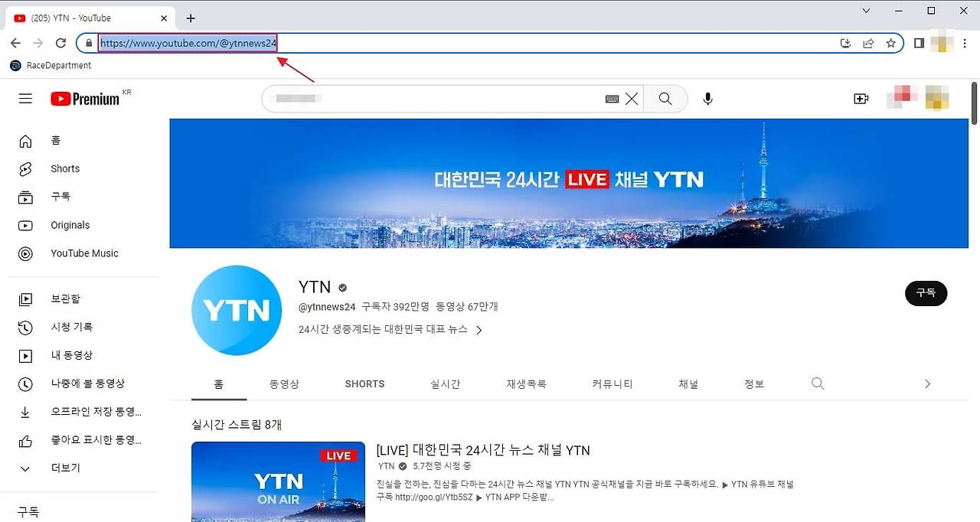Click the YTN channel avatar

(237, 311)
